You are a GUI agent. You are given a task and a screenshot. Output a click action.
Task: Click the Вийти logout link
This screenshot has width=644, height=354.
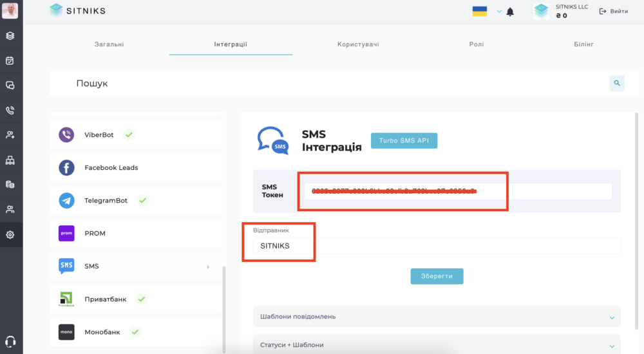[x=614, y=12]
